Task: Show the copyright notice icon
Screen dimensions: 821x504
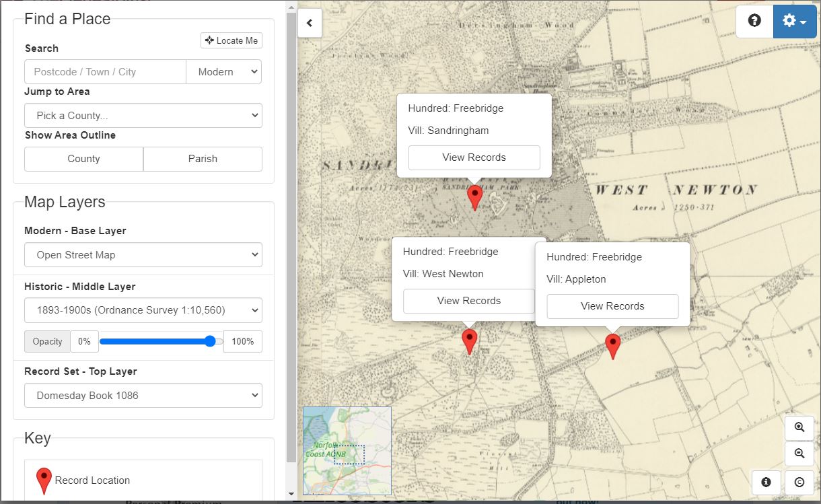Action: pyautogui.click(x=799, y=482)
